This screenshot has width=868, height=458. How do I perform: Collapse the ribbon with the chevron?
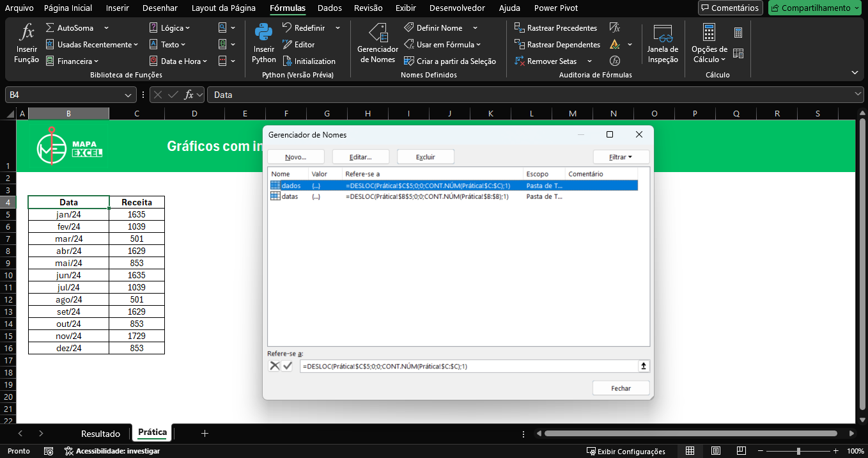855,73
